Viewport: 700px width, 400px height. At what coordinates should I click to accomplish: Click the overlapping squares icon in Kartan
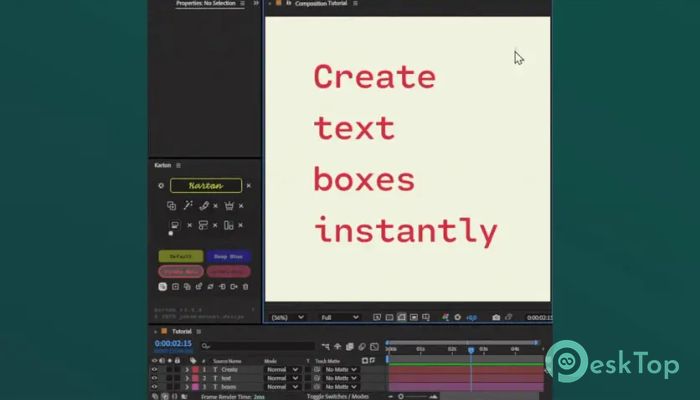171,205
